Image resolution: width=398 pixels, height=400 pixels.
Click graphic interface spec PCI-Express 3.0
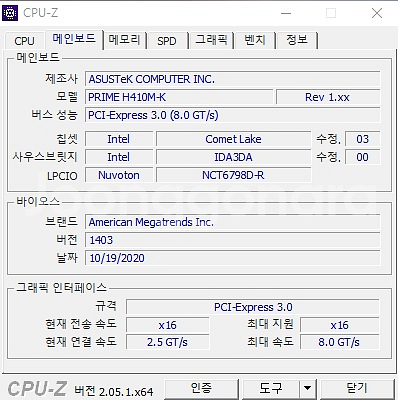point(253,307)
